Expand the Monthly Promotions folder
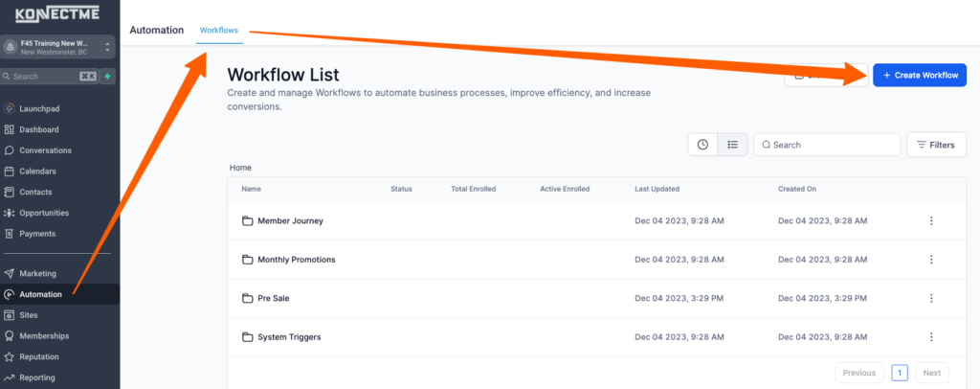The height and width of the screenshot is (389, 980). (x=296, y=260)
